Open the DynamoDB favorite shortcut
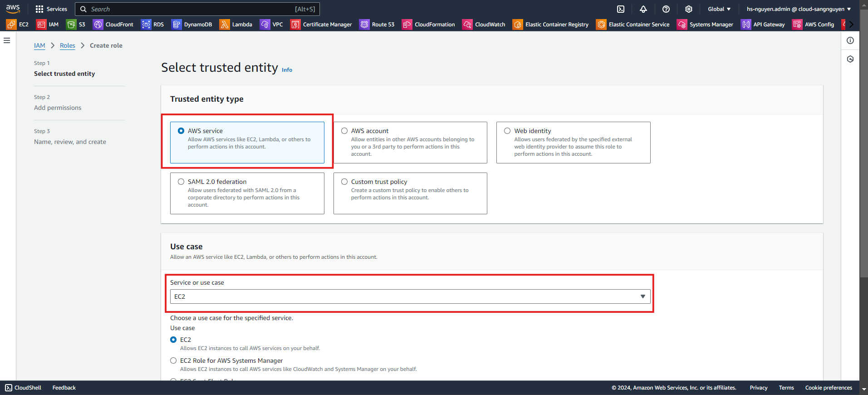This screenshot has height=395, width=868. click(192, 25)
